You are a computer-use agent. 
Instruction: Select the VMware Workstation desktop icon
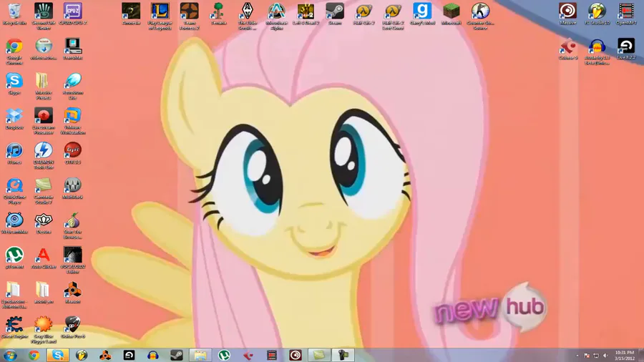coord(73,121)
